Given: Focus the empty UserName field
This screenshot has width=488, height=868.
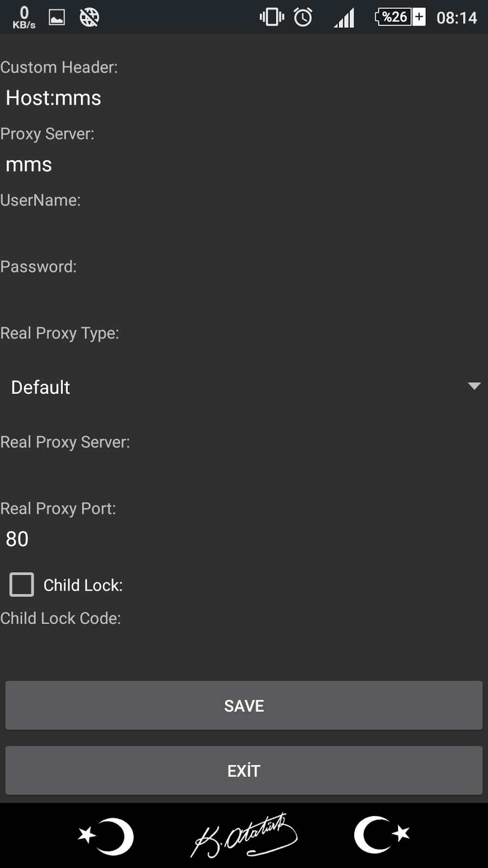Looking at the screenshot, I should click(244, 231).
